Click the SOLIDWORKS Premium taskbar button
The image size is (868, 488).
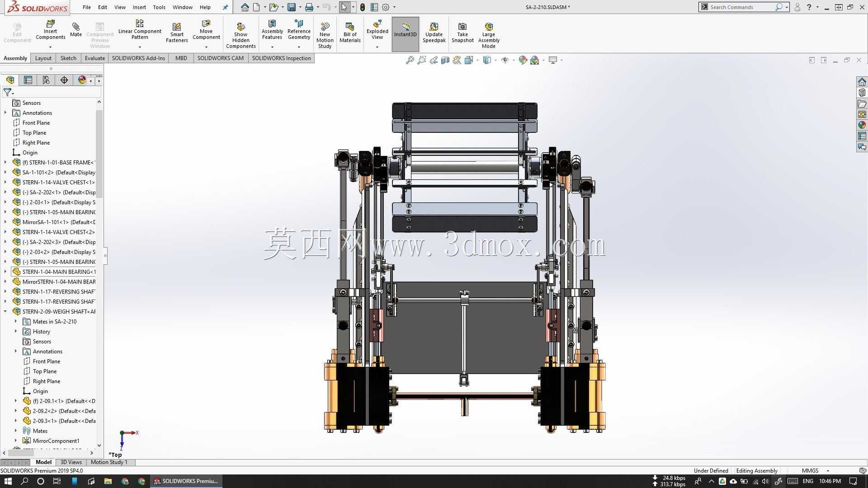pyautogui.click(x=186, y=481)
